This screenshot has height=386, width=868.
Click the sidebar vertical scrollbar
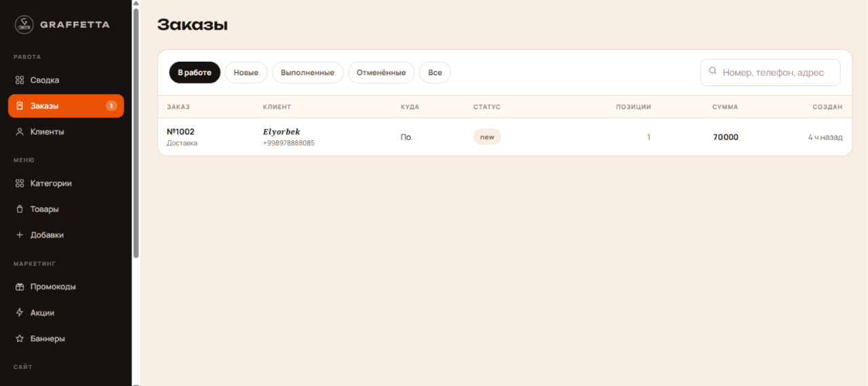(x=136, y=132)
